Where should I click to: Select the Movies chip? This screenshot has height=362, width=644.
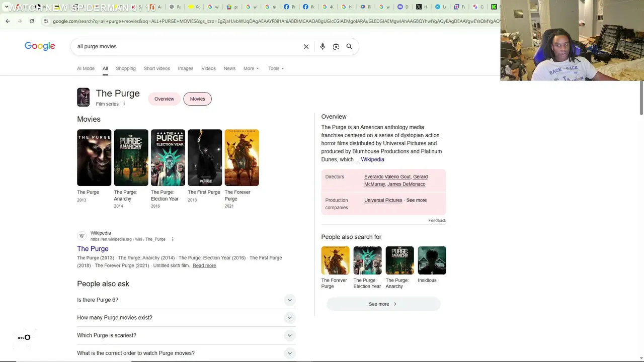point(197,99)
